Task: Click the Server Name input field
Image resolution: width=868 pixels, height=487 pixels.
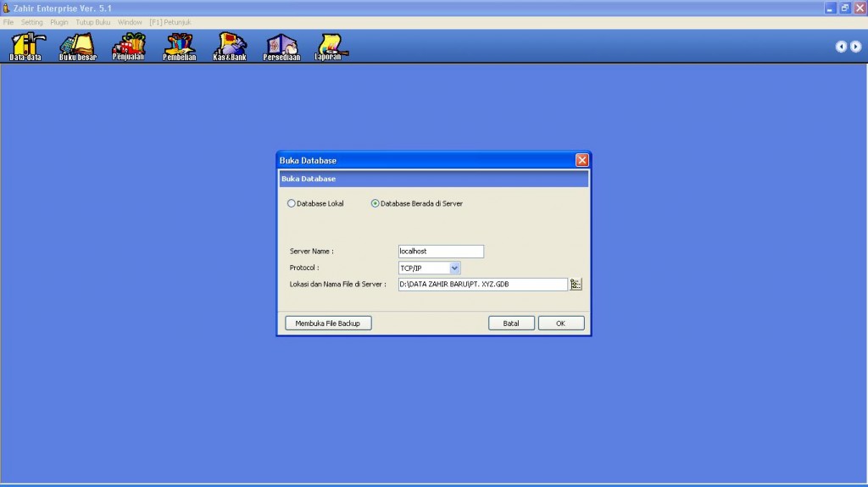Action: click(440, 252)
